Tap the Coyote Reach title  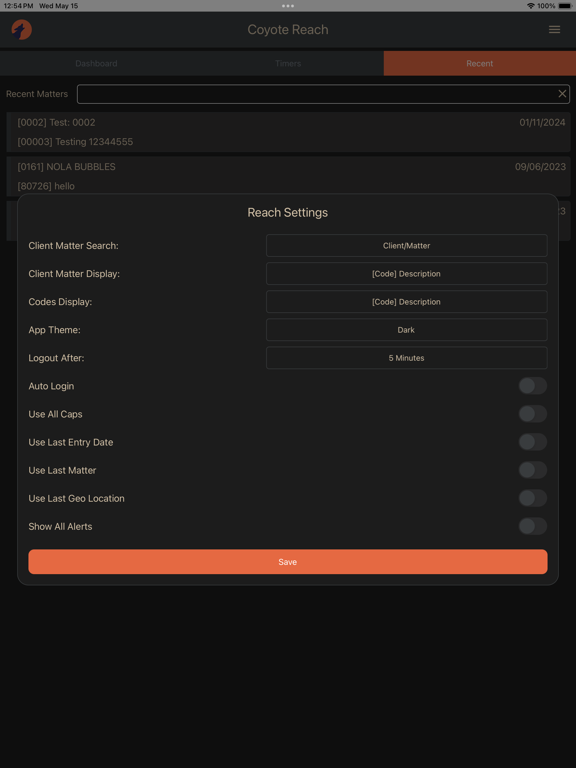(288, 30)
